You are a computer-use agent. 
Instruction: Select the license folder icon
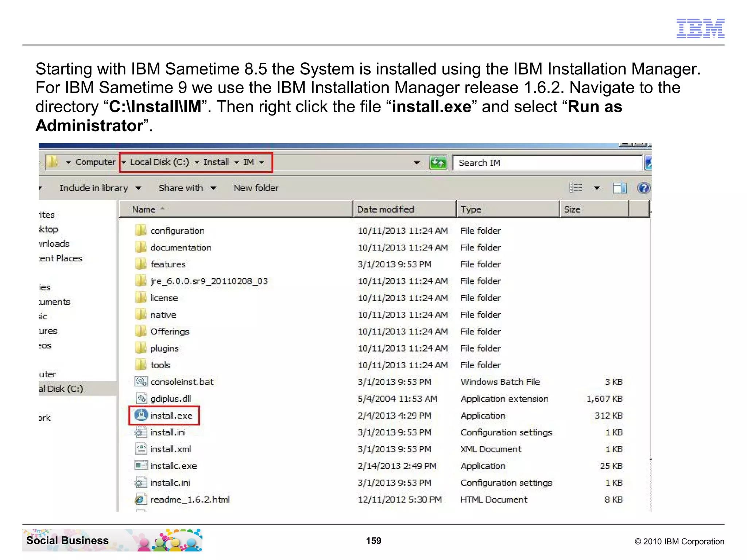point(141,297)
